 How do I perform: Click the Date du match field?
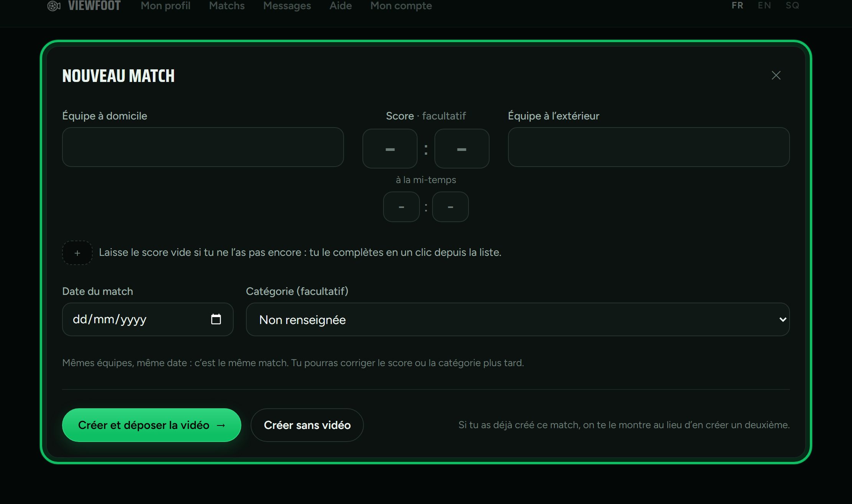[148, 319]
